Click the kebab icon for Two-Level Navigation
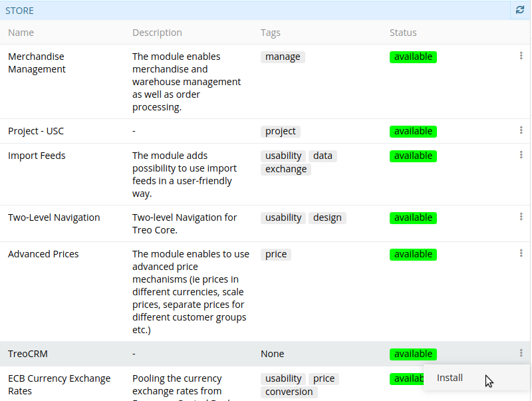The width and height of the screenshot is (532, 401). tap(521, 217)
